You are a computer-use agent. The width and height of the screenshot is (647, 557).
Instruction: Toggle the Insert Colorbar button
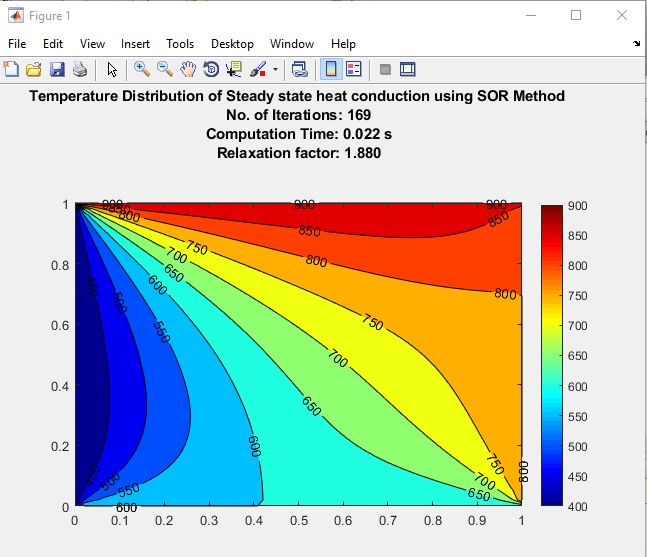pyautogui.click(x=330, y=69)
